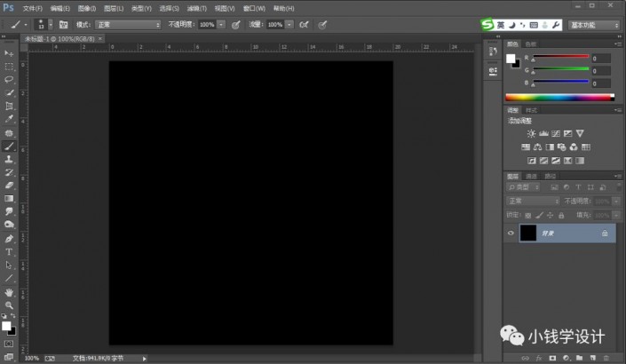Click the Brightness/Contrast adjustment icon

pos(531,133)
